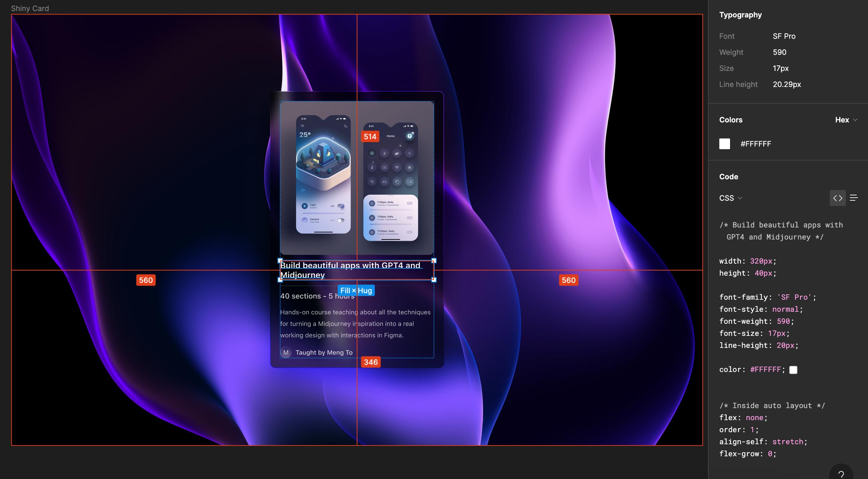Image resolution: width=868 pixels, height=479 pixels.
Task: Copy the #FFFFFF hex value in Colors
Action: click(755, 144)
